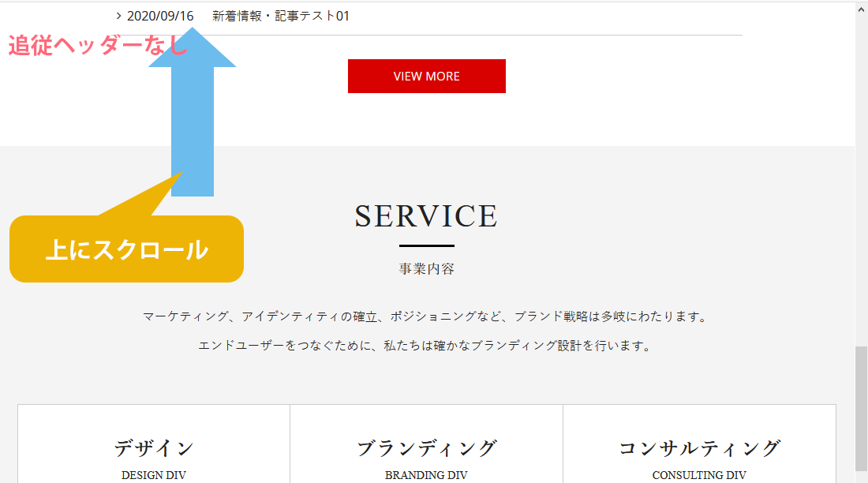Click the chevron before the 2020/09/16 date
The image size is (868, 483).
point(118,15)
